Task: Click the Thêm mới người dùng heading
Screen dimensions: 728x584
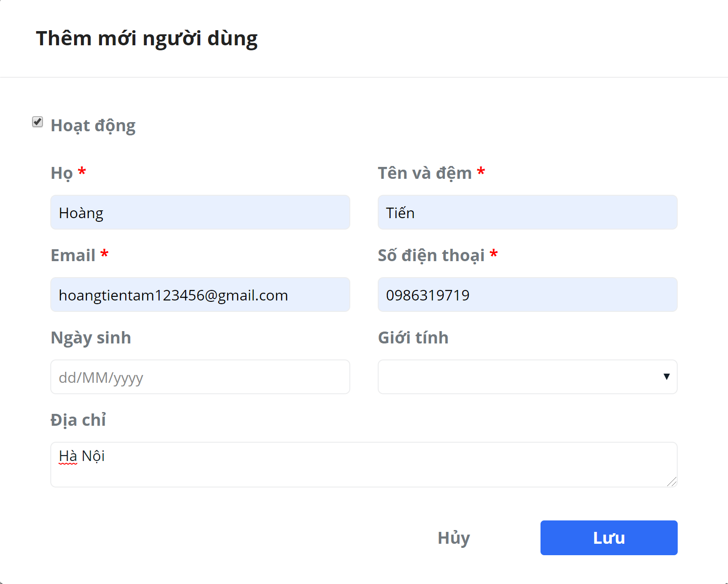Action: (x=147, y=38)
